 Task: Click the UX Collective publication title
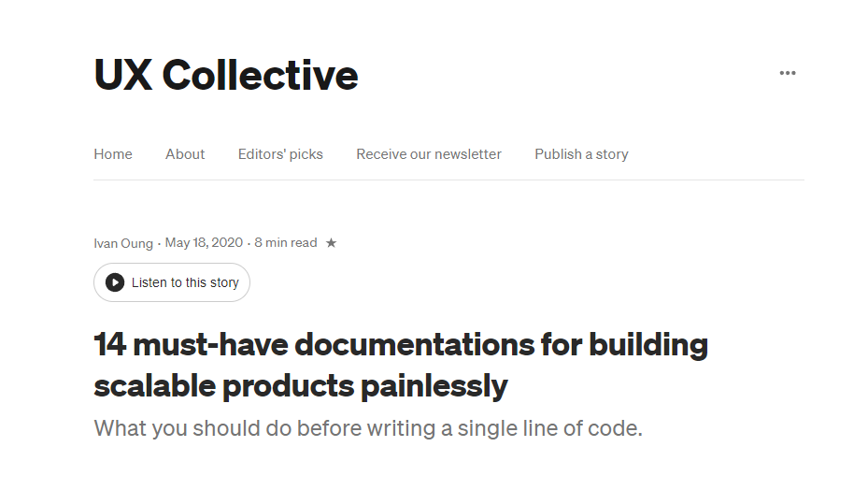pos(226,75)
